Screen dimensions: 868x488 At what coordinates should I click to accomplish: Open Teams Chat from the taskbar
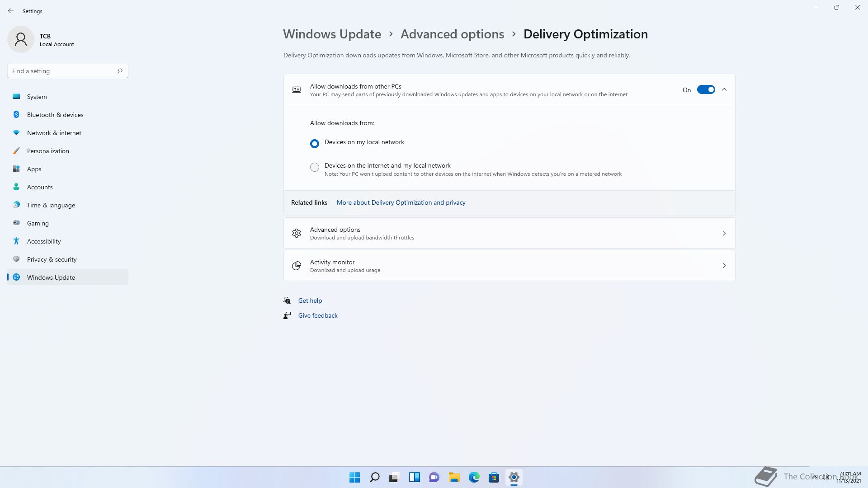[x=434, y=477]
